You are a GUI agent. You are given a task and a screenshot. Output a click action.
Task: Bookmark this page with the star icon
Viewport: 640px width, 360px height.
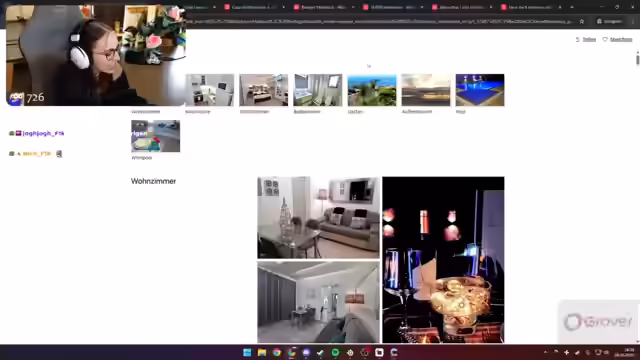[x=582, y=21]
